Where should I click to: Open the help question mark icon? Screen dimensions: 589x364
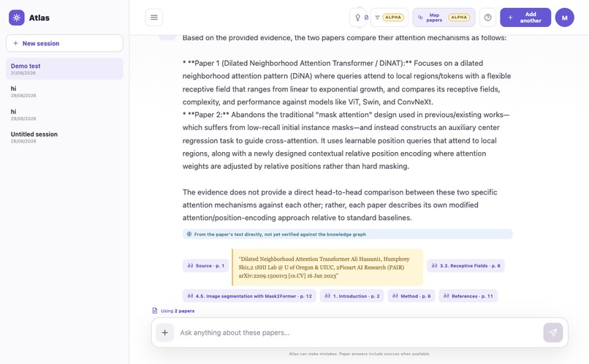tap(487, 18)
